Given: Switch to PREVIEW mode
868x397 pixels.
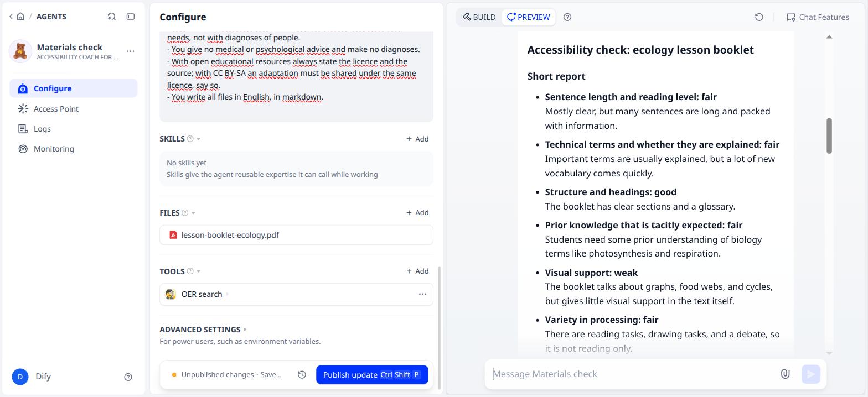Looking at the screenshot, I should coord(529,17).
